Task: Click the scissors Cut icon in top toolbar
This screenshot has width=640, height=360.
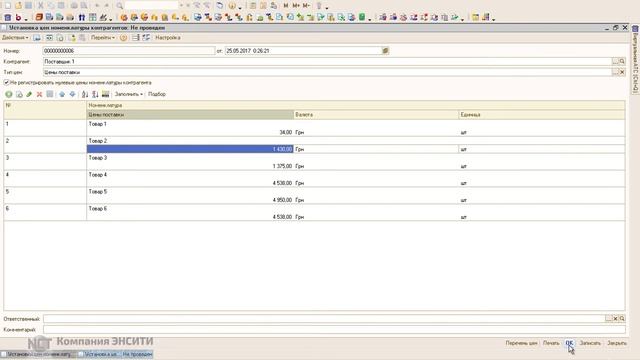Action: [40, 6]
